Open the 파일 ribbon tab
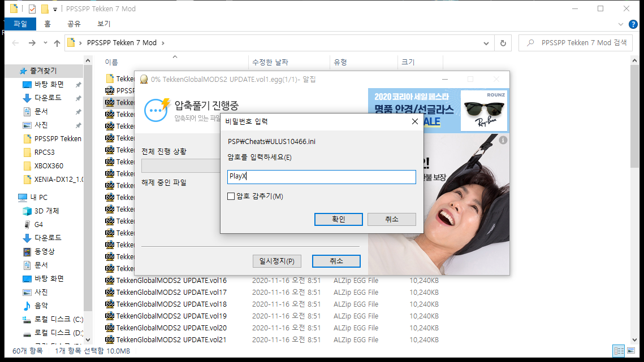This screenshot has width=644, height=362. point(20,24)
